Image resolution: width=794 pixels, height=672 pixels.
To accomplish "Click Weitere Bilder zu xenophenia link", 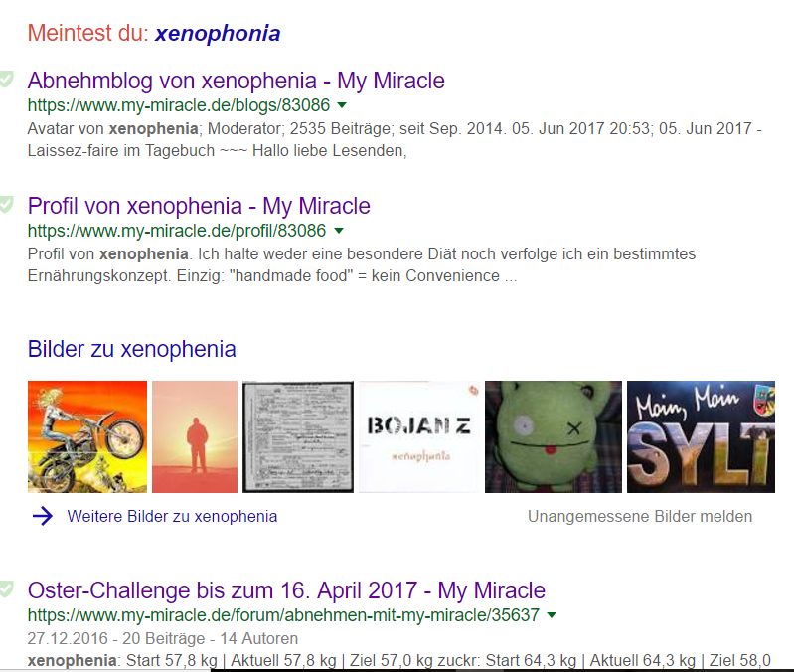I will 172,516.
